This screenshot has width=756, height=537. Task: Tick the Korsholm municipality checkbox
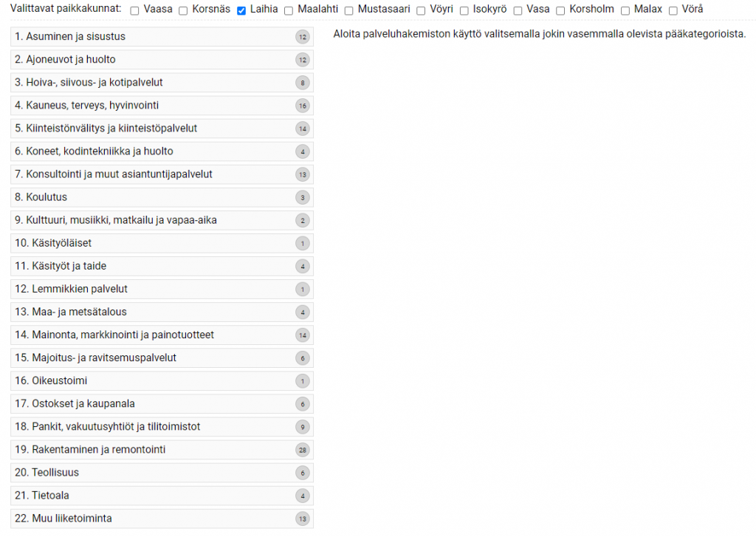pyautogui.click(x=560, y=10)
